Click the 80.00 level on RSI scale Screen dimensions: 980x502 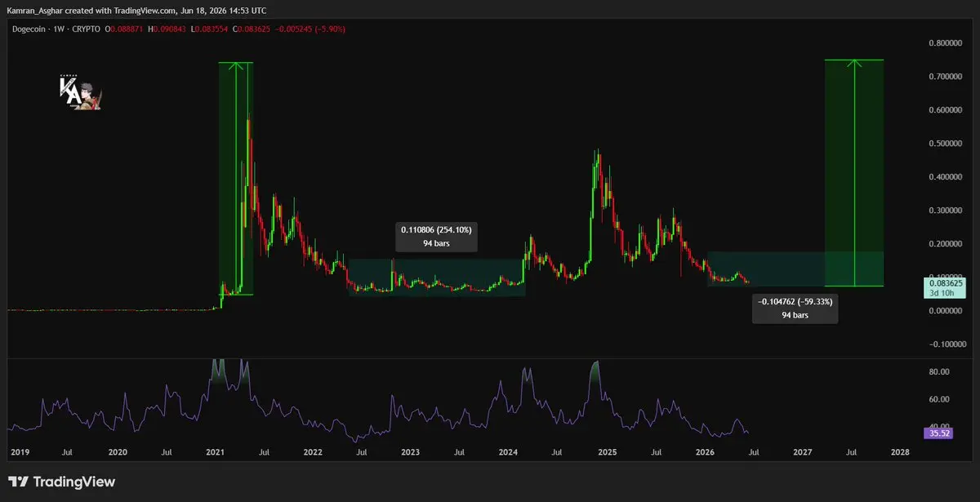(939, 371)
